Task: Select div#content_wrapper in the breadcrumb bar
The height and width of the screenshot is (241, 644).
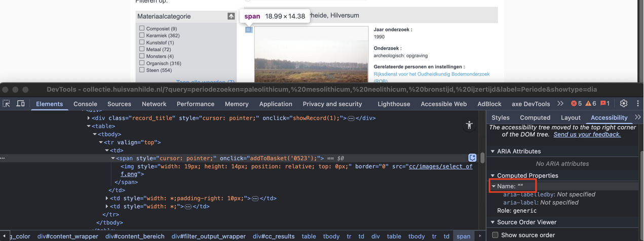Action: click(x=67, y=236)
